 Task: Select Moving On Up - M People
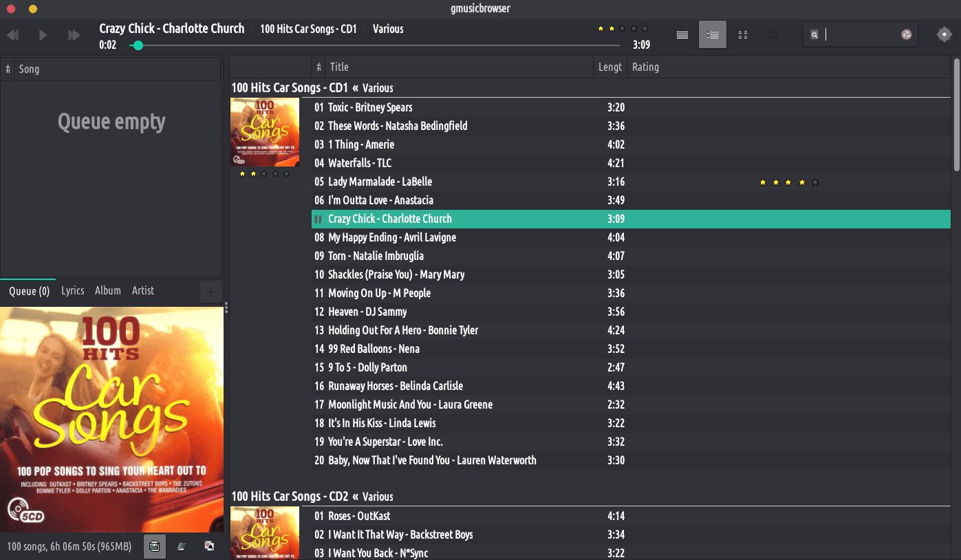coord(631,293)
